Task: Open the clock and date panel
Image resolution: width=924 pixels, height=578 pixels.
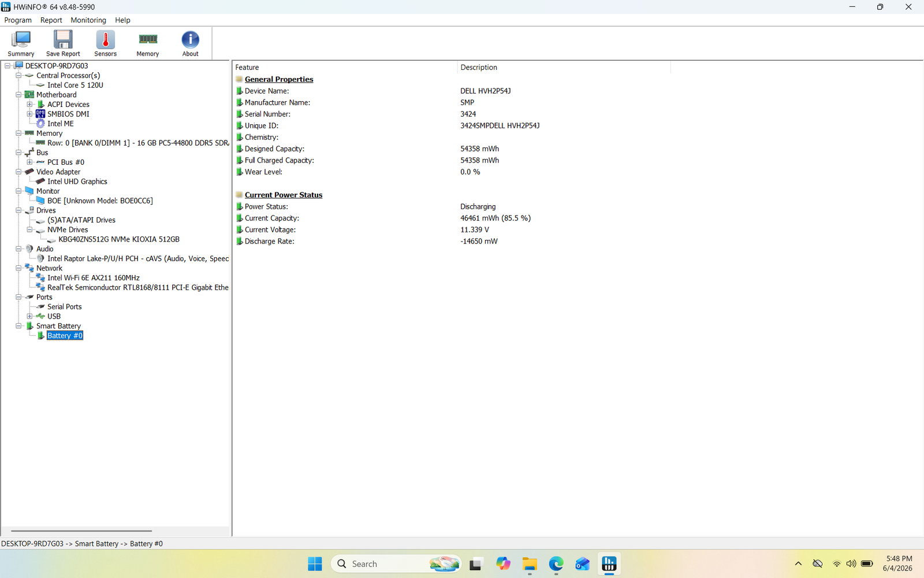Action: point(899,564)
